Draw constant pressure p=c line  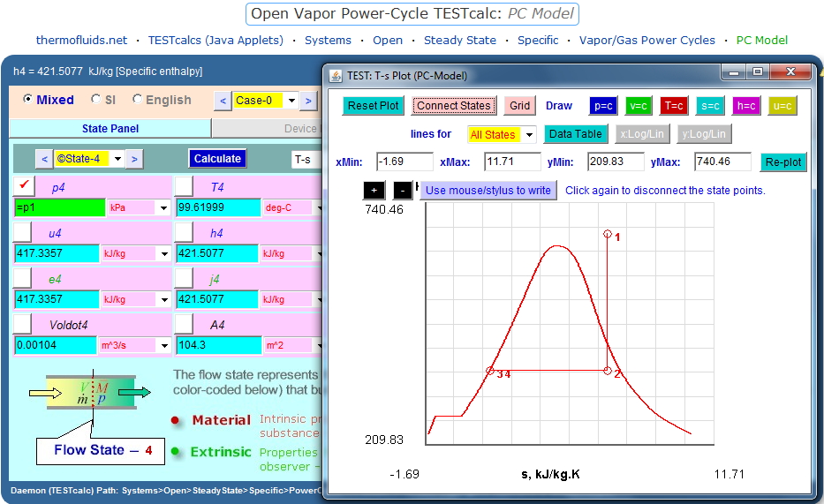tap(603, 106)
